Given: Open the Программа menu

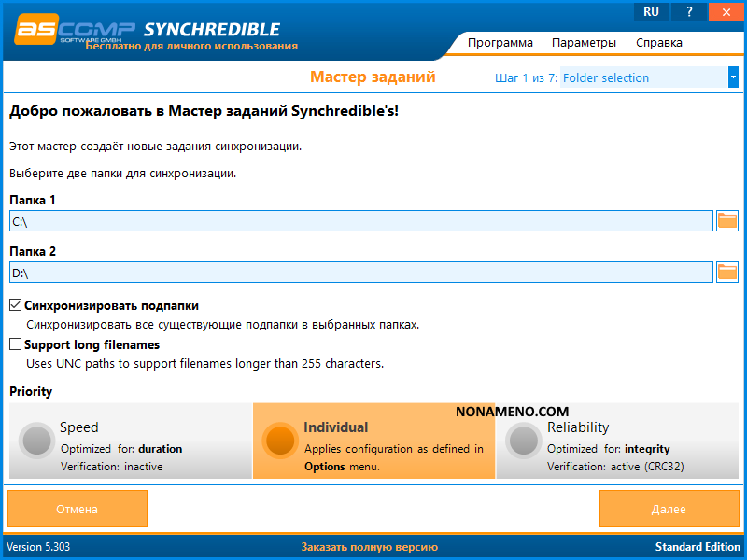Looking at the screenshot, I should click(500, 43).
